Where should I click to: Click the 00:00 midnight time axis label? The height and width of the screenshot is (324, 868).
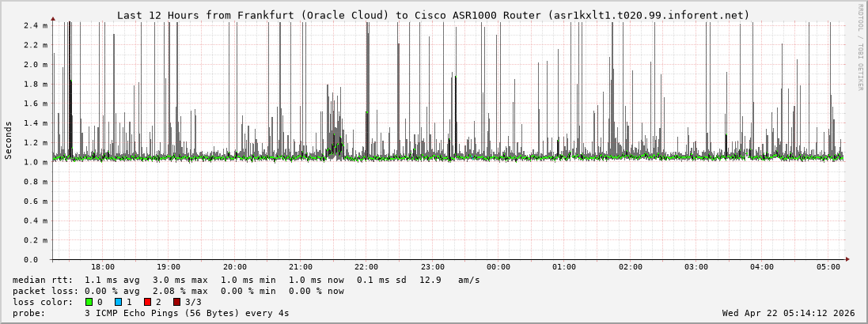point(498,267)
